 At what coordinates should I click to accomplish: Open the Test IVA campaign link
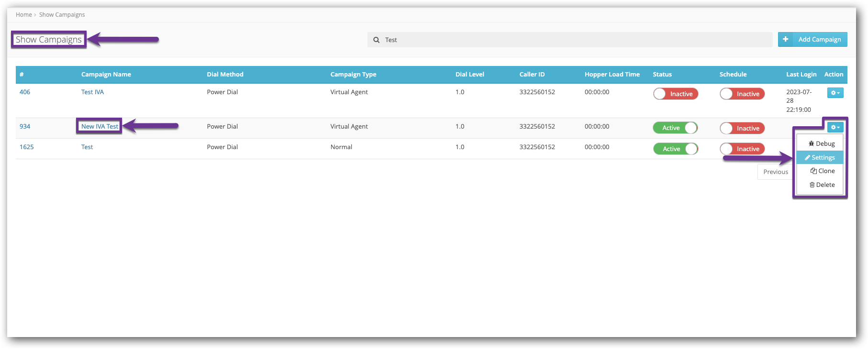(x=92, y=92)
